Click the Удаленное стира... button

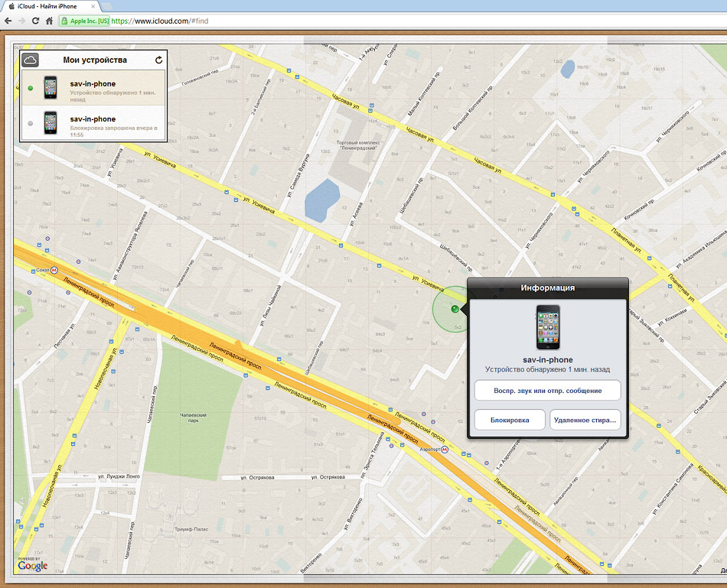tap(585, 421)
